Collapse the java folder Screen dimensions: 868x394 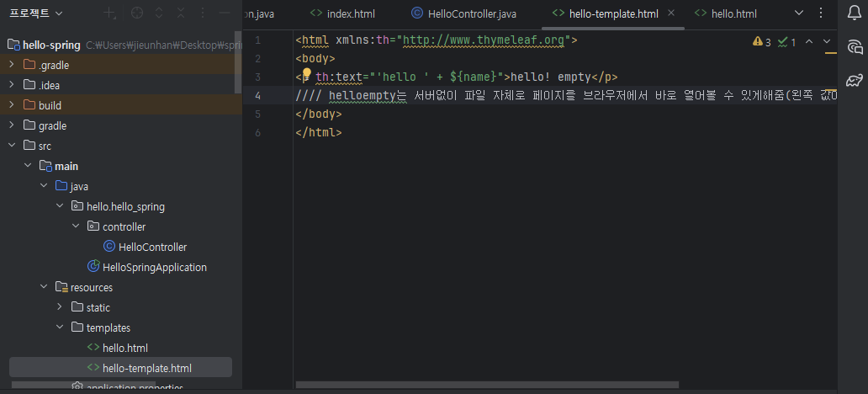(x=44, y=186)
